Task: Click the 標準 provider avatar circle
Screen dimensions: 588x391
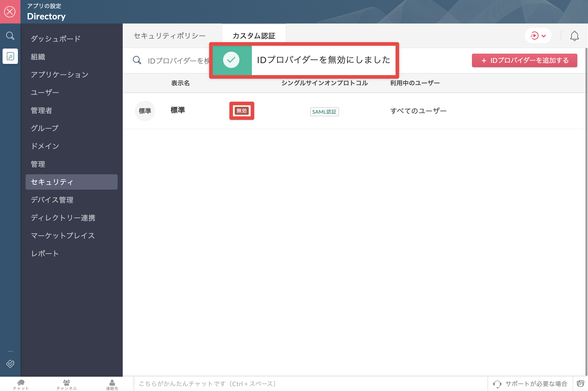Action: [145, 111]
